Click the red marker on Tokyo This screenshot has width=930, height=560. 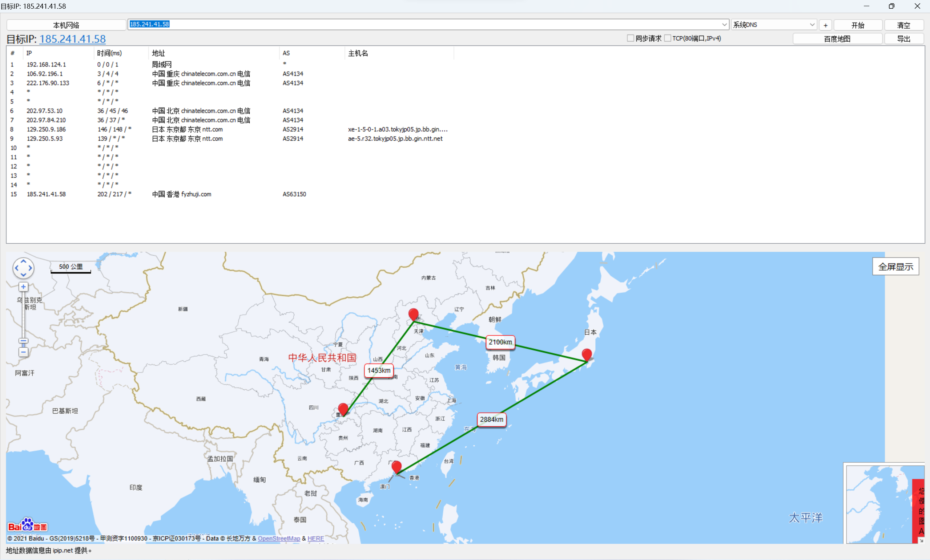587,354
